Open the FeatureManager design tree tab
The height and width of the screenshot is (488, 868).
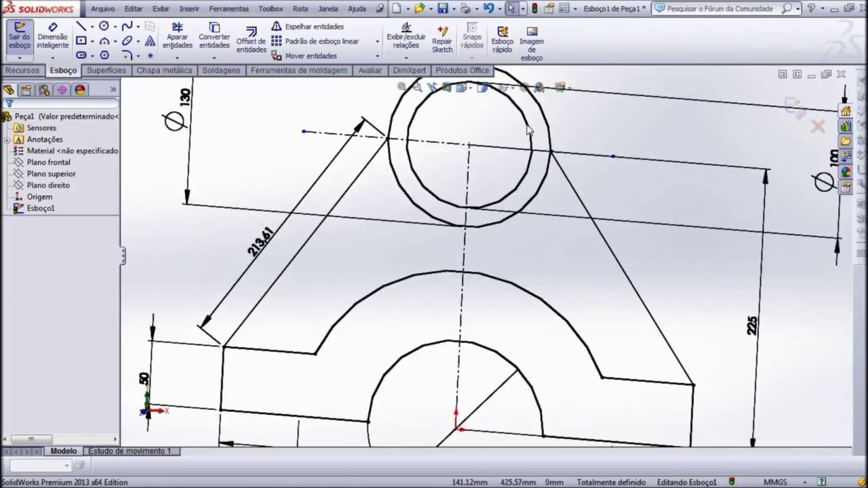point(9,89)
